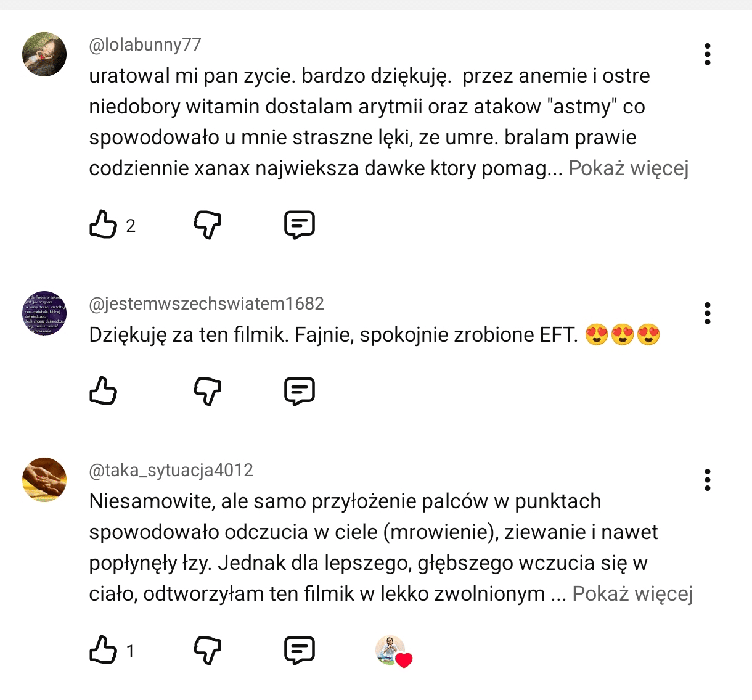Open the @taka_sytuacja4012 channel username
Viewport: 752px width, 700px height.
coord(171,470)
